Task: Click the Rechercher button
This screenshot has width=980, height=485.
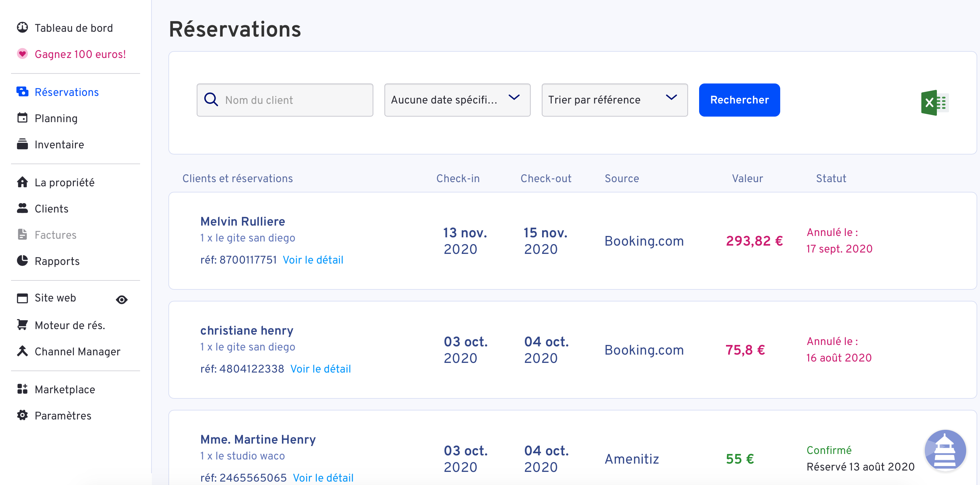Action: (x=739, y=100)
